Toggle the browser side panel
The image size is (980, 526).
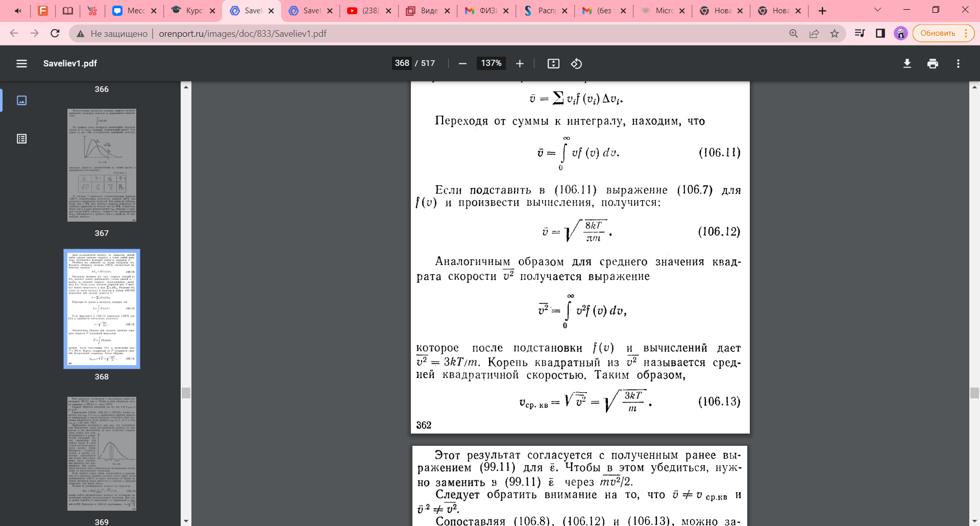pos(880,33)
